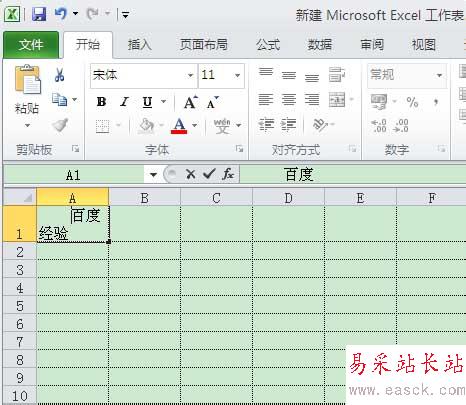Click the Redo icon
466x405 pixels.
pyautogui.click(x=93, y=14)
